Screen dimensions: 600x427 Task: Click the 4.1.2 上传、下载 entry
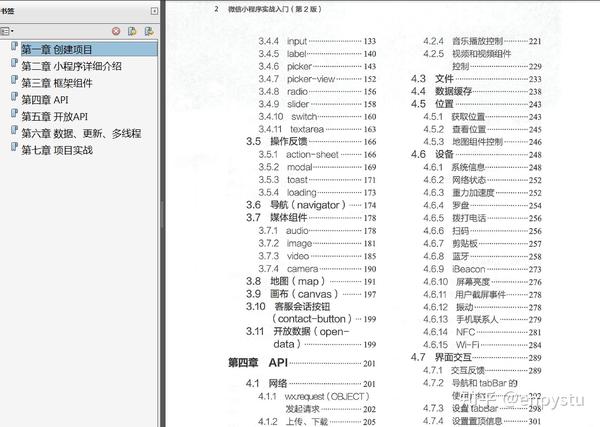(317, 422)
